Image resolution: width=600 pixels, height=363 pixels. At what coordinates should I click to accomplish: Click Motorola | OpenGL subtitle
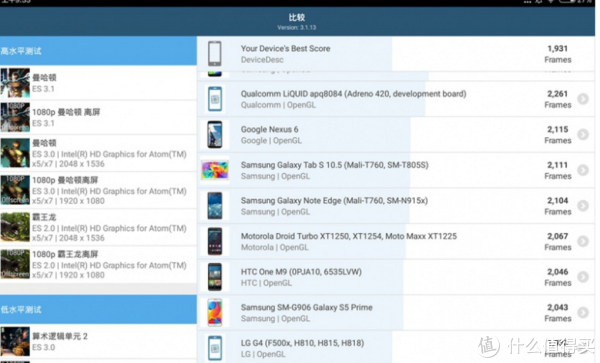pyautogui.click(x=274, y=247)
